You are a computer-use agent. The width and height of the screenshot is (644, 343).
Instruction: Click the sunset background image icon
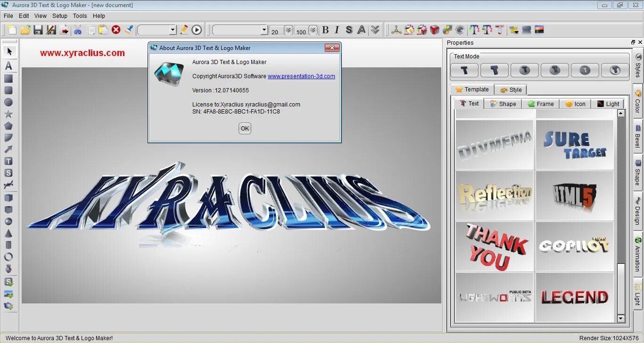(x=539, y=30)
